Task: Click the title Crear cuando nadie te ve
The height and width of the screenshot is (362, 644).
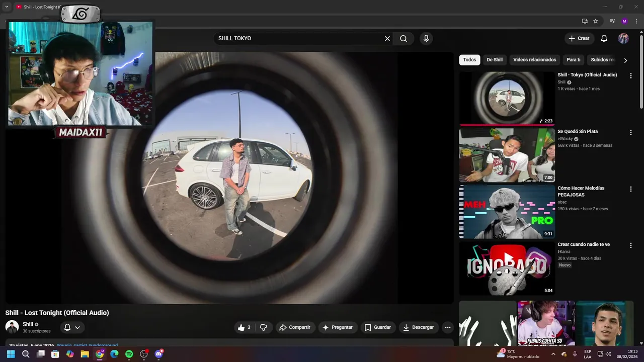Action: tap(584, 244)
